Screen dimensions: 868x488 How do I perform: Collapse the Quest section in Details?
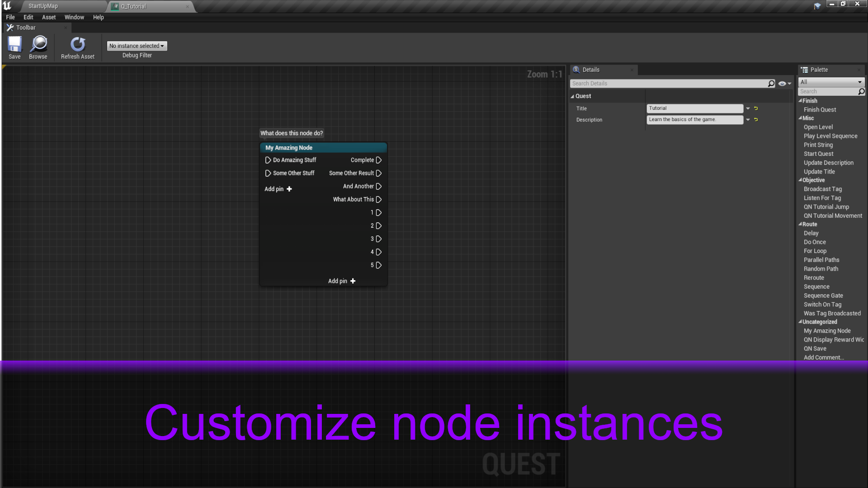coord(572,96)
